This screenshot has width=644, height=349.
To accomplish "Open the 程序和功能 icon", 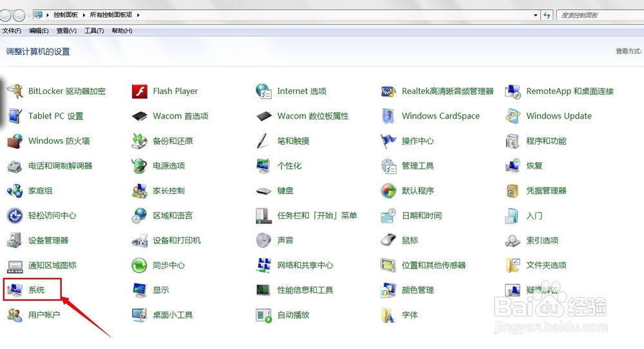I will point(513,141).
